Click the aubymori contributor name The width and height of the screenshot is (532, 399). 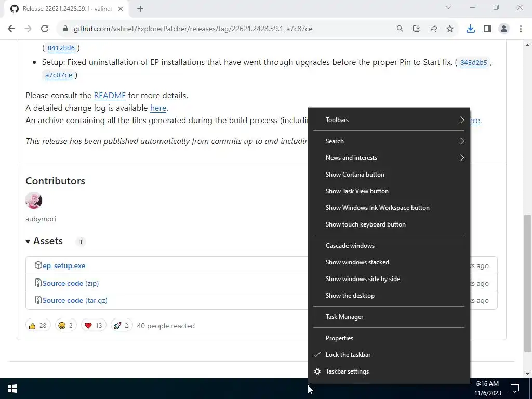(x=41, y=219)
